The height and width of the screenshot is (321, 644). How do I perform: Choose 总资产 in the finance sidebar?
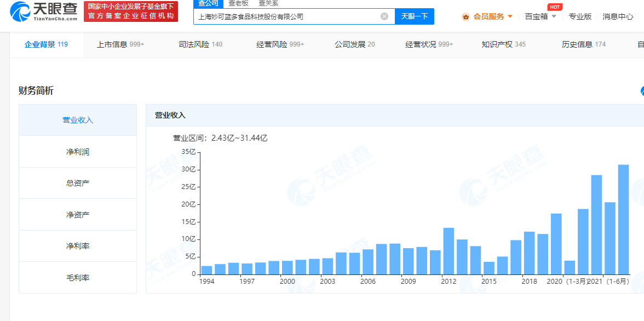[x=78, y=183]
